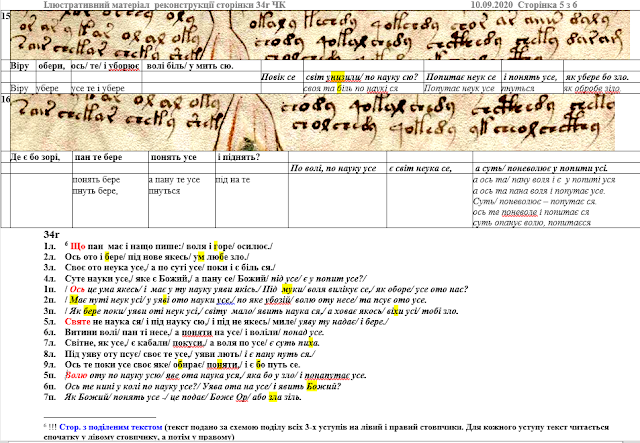Click the cell 'а суть/ поневолює у попити усі.'

point(541,168)
